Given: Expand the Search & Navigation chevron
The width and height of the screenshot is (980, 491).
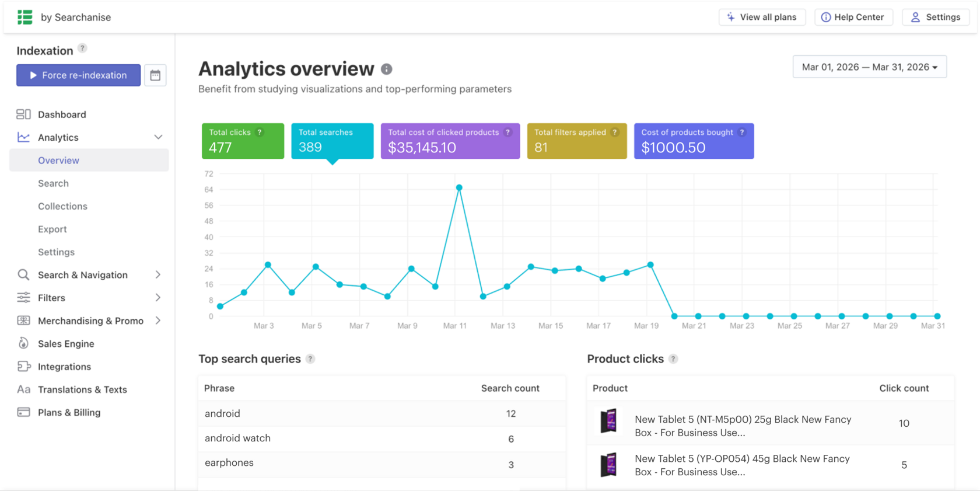Looking at the screenshot, I should [x=158, y=275].
